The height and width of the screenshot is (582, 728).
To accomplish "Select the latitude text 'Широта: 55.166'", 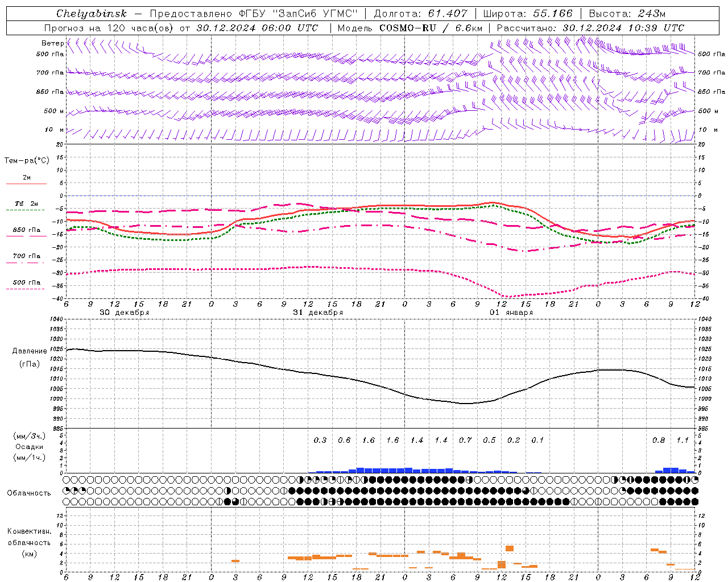I will click(x=527, y=14).
